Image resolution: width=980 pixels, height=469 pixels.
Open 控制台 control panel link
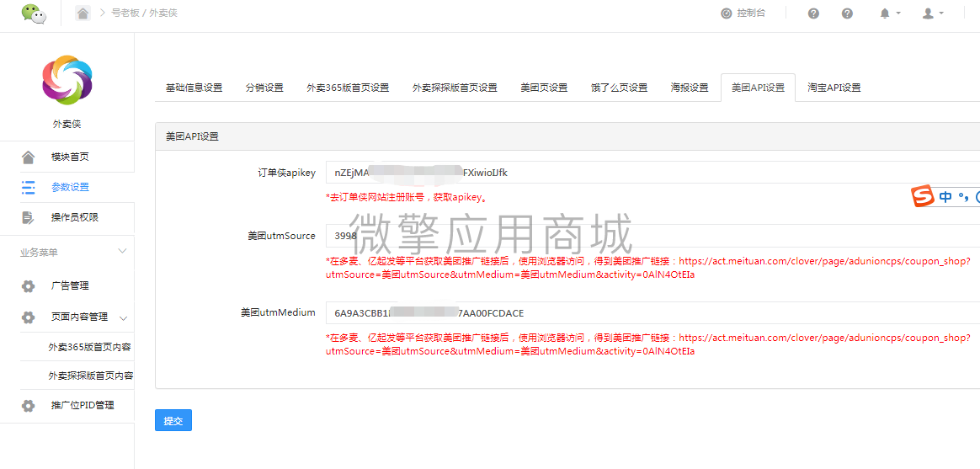[743, 13]
